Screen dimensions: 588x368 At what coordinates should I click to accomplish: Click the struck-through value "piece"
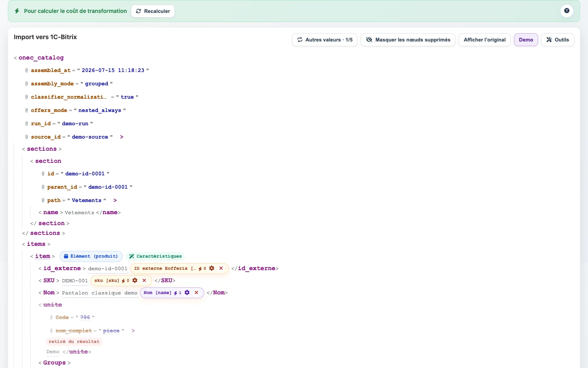tap(111, 330)
